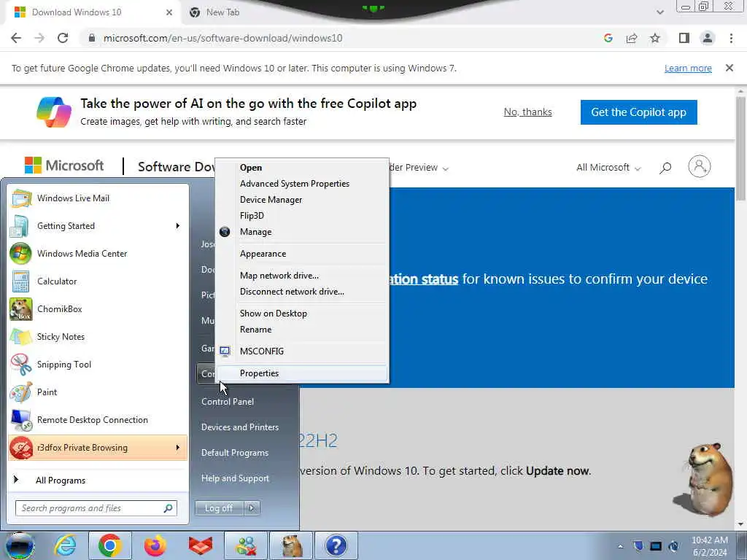747x560 pixels.
Task: Click the Windows Start orb
Action: [20, 545]
